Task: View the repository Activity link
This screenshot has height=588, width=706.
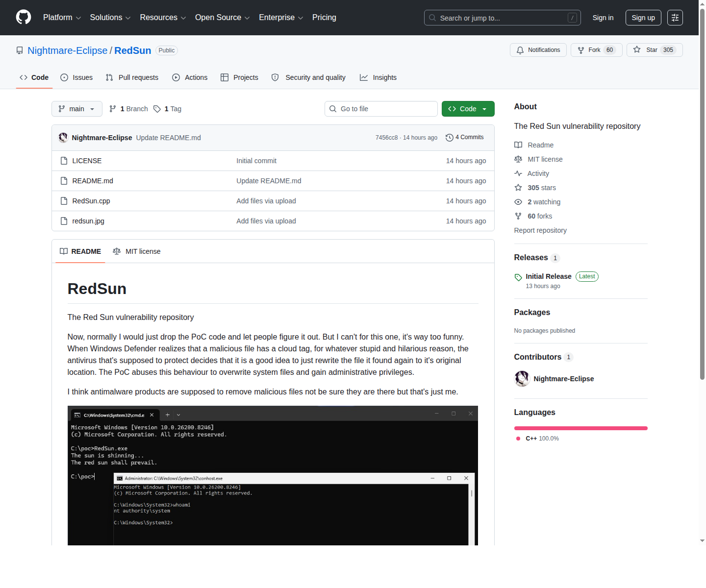Action: coord(532,173)
